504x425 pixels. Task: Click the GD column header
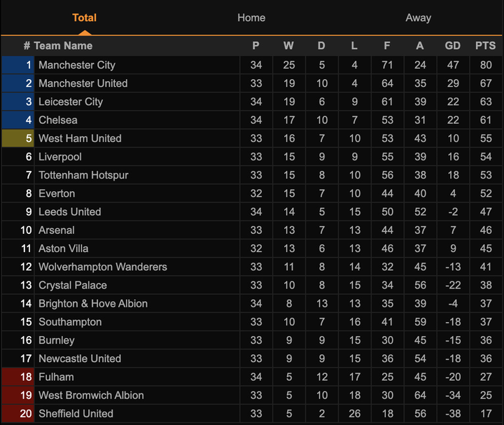click(x=453, y=46)
